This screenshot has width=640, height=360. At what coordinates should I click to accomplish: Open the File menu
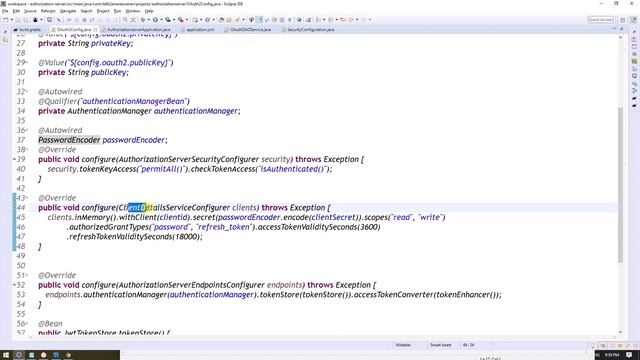point(5,11)
